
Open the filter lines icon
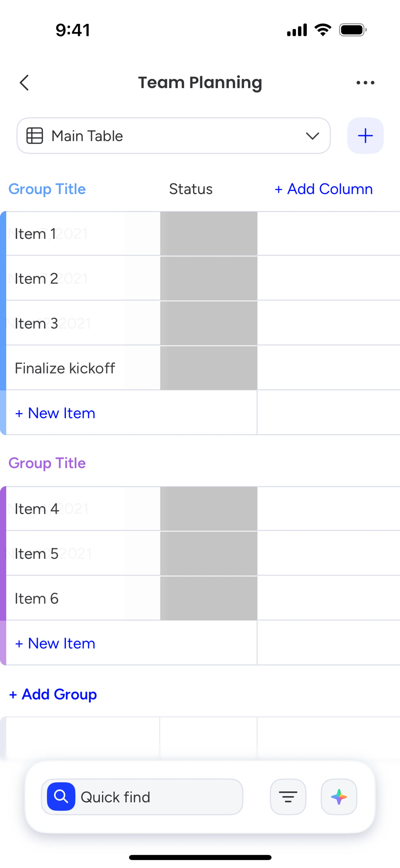coord(288,796)
